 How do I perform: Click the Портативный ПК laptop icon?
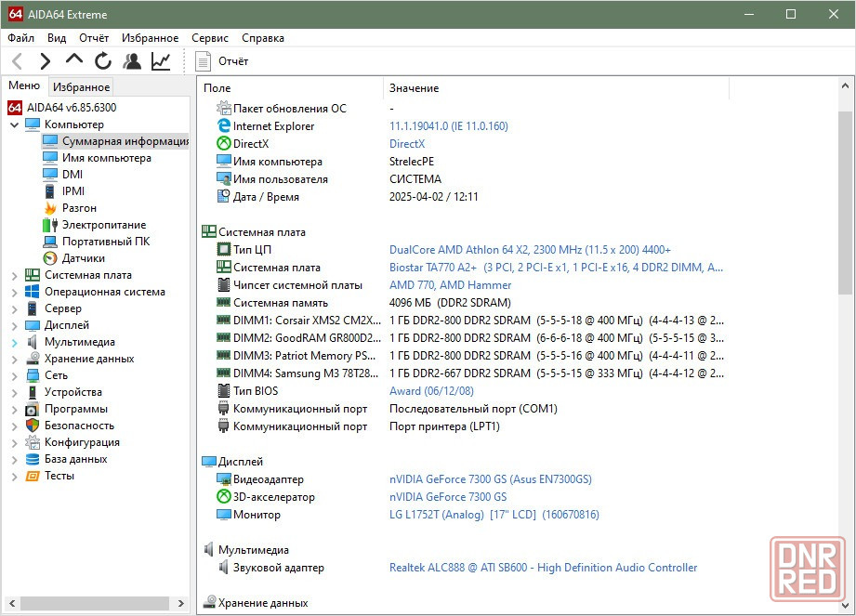tap(49, 242)
